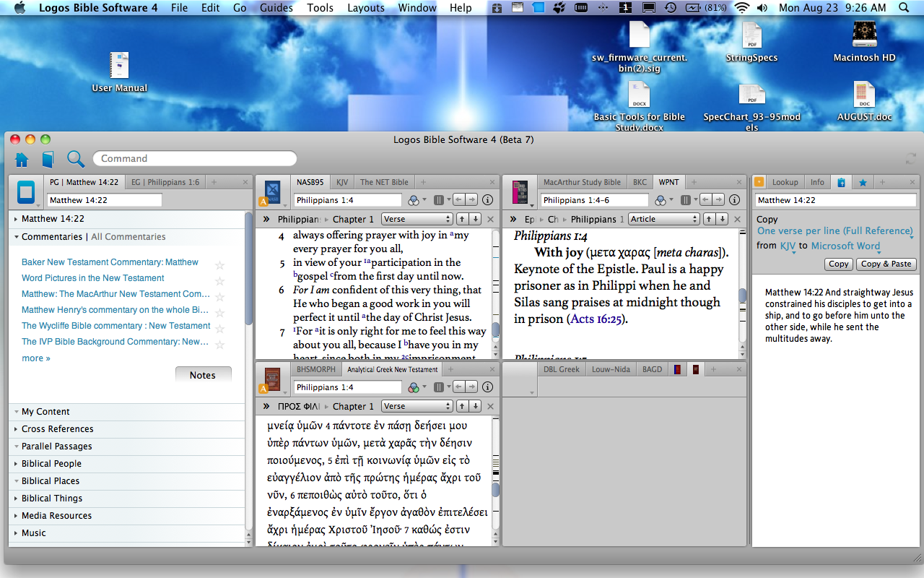Toggle favorite star for Matthew Henry's commentary

220,312
